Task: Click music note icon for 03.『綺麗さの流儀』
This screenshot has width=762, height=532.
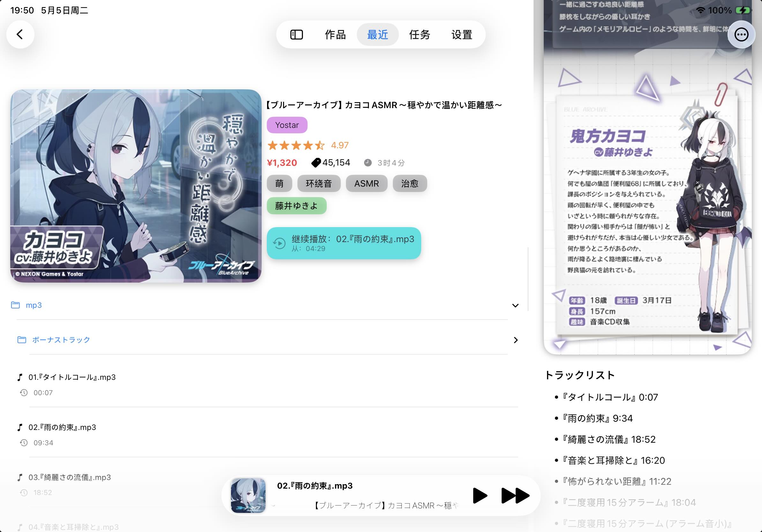Action: point(20,477)
